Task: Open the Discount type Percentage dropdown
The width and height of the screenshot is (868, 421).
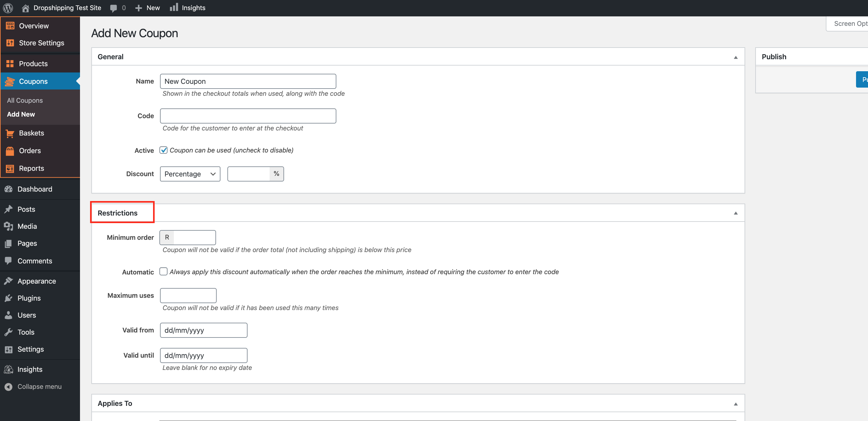Action: pos(190,174)
